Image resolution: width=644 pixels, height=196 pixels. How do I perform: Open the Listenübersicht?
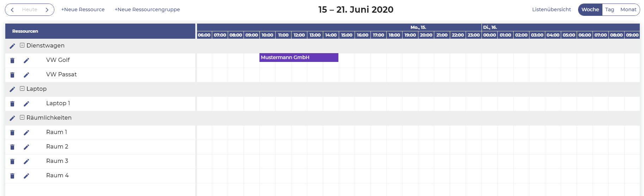point(551,10)
